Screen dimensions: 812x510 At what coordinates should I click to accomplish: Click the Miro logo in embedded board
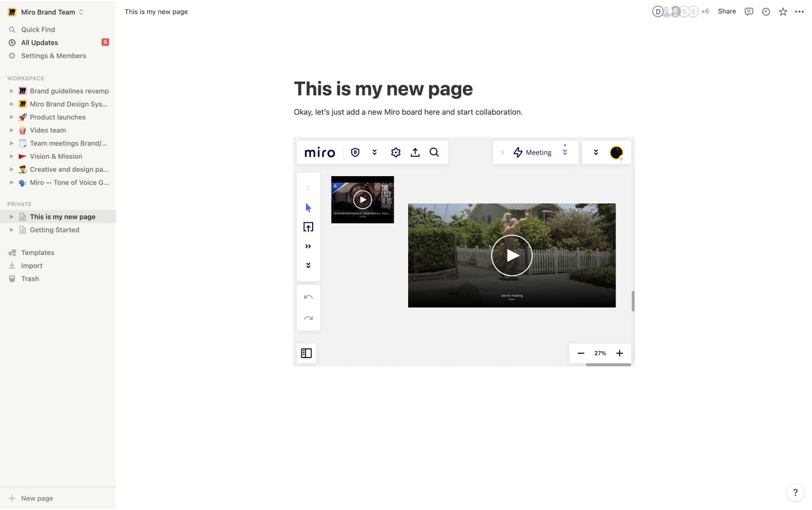tap(320, 152)
